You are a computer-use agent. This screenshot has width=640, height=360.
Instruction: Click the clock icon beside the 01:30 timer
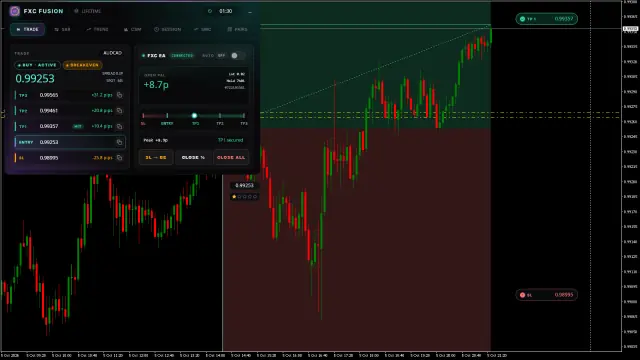pos(210,11)
